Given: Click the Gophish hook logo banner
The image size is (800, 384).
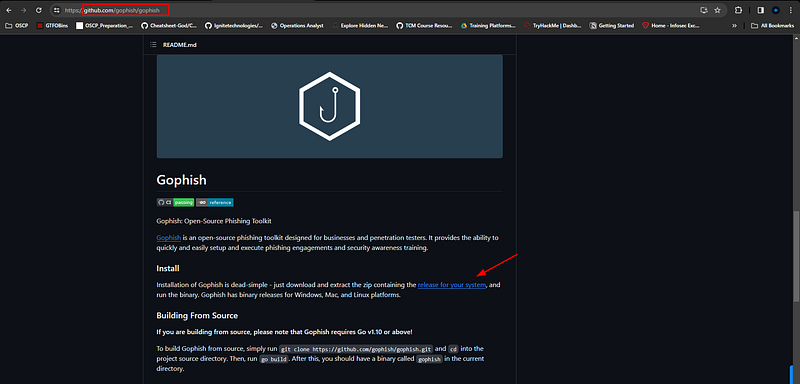Looking at the screenshot, I should (x=330, y=107).
